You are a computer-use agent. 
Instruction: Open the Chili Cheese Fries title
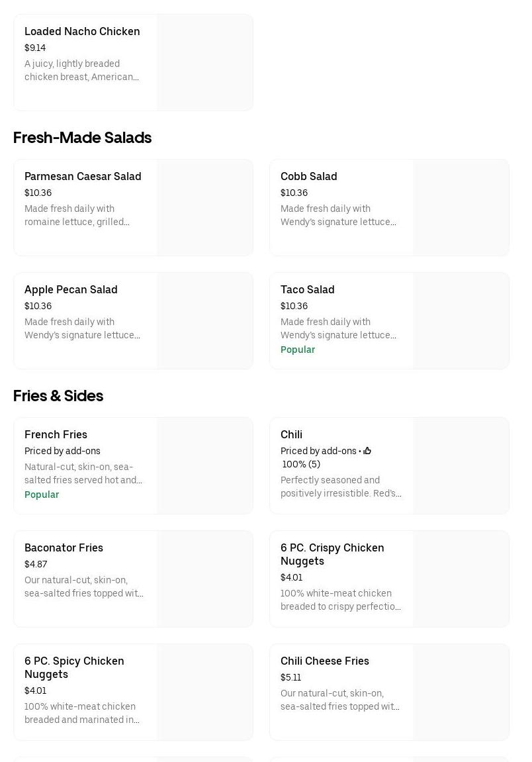click(x=324, y=661)
